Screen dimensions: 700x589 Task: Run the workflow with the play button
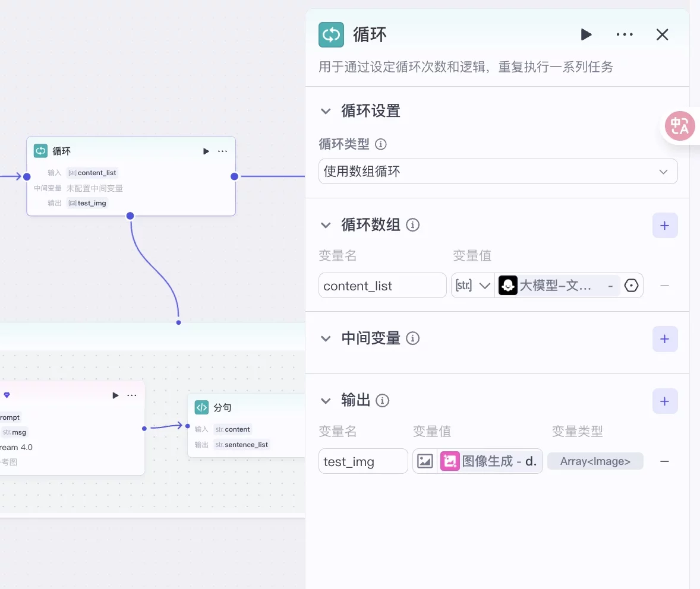pos(586,34)
